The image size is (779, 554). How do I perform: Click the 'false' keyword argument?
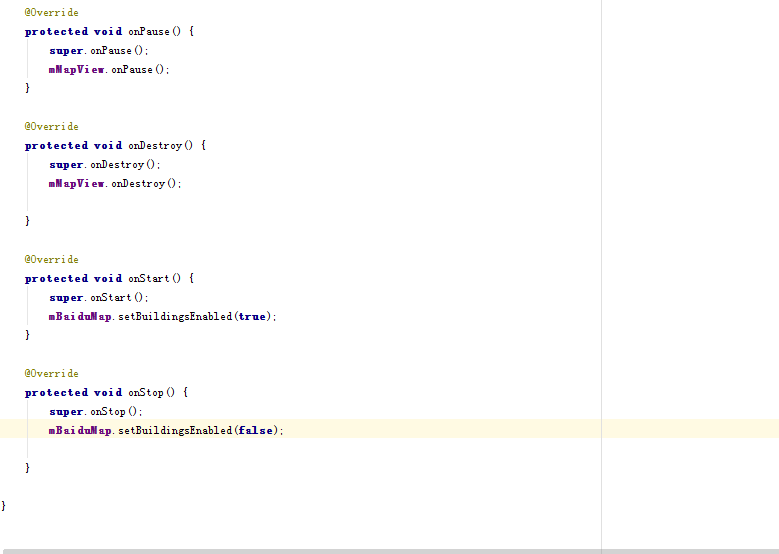click(255, 431)
